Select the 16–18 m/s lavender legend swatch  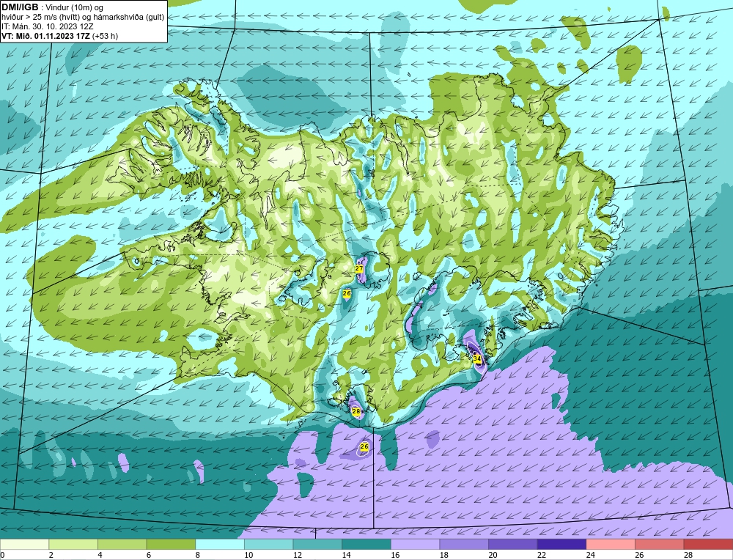(415, 544)
